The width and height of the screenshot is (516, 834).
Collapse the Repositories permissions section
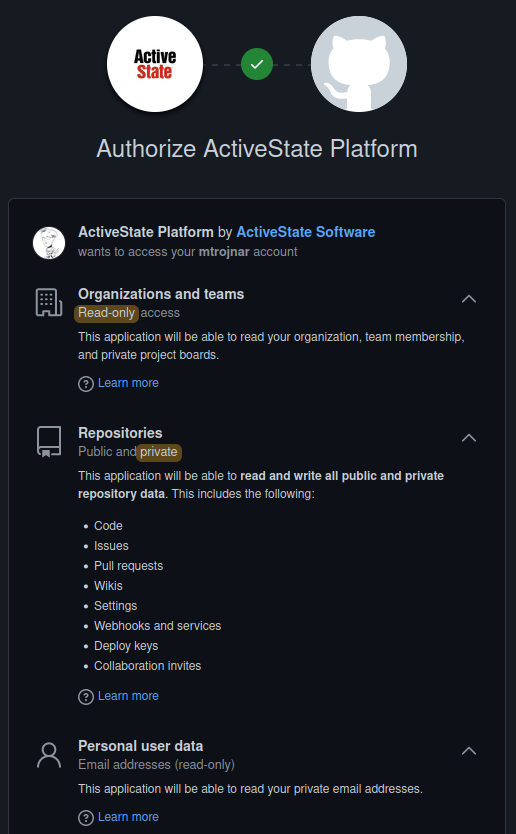[469, 438]
